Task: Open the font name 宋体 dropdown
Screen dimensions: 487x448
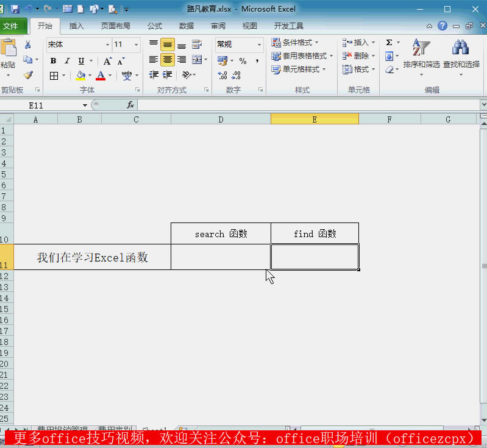Action: pyautogui.click(x=107, y=44)
